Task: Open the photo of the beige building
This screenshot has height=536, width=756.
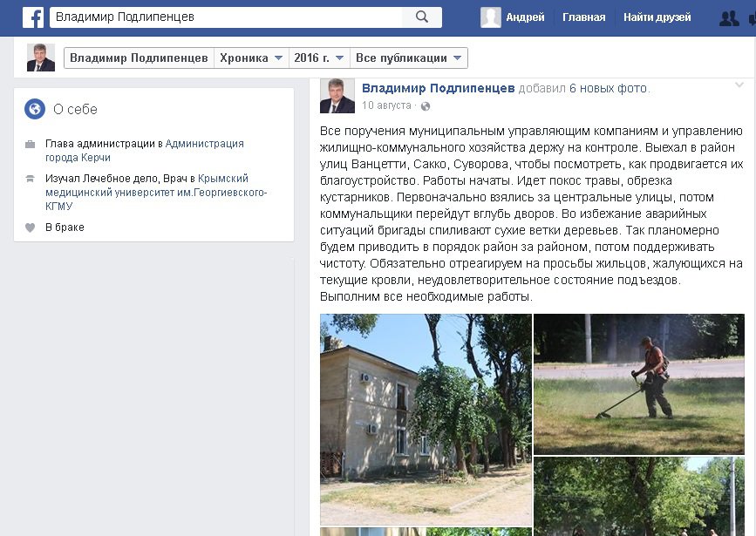Action: point(426,419)
